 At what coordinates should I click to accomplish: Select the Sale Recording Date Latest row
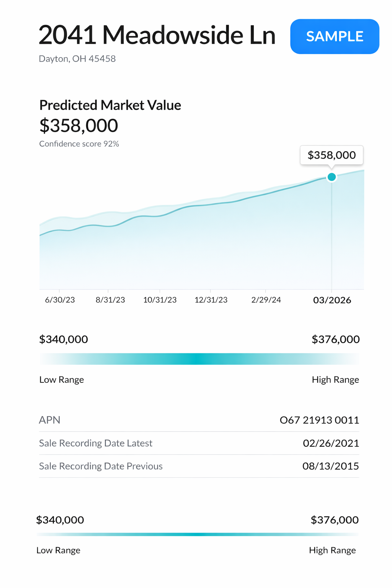pos(96,443)
